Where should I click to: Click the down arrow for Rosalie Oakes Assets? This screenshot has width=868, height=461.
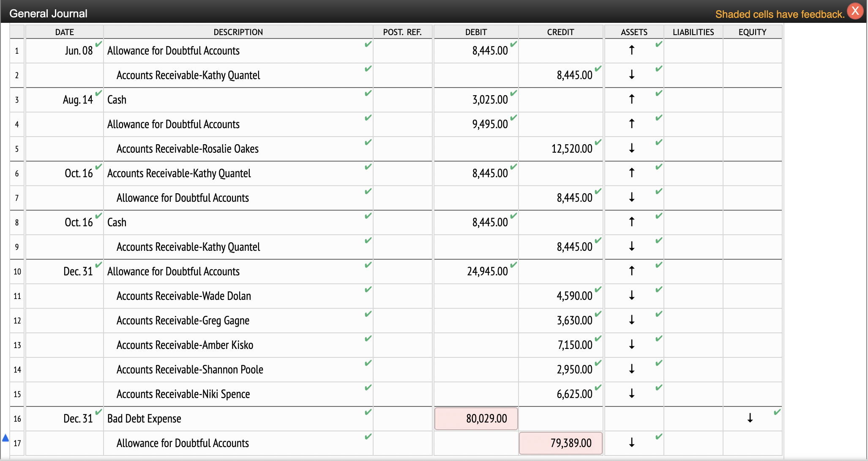tap(631, 148)
